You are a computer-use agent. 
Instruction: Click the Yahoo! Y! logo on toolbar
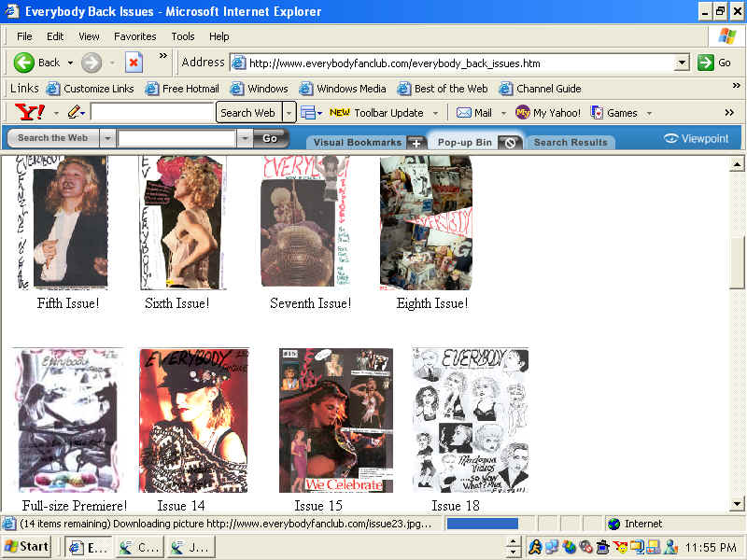[x=30, y=112]
